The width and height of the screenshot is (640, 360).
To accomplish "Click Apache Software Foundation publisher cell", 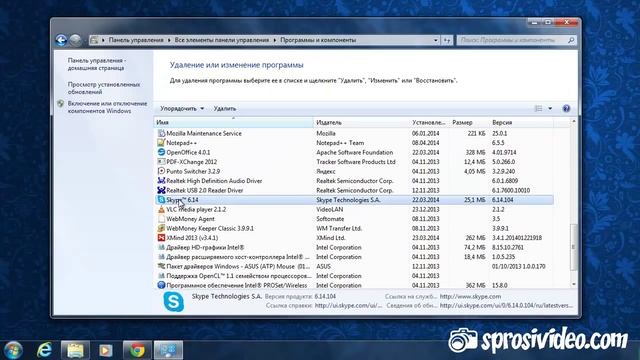I will 355,152.
